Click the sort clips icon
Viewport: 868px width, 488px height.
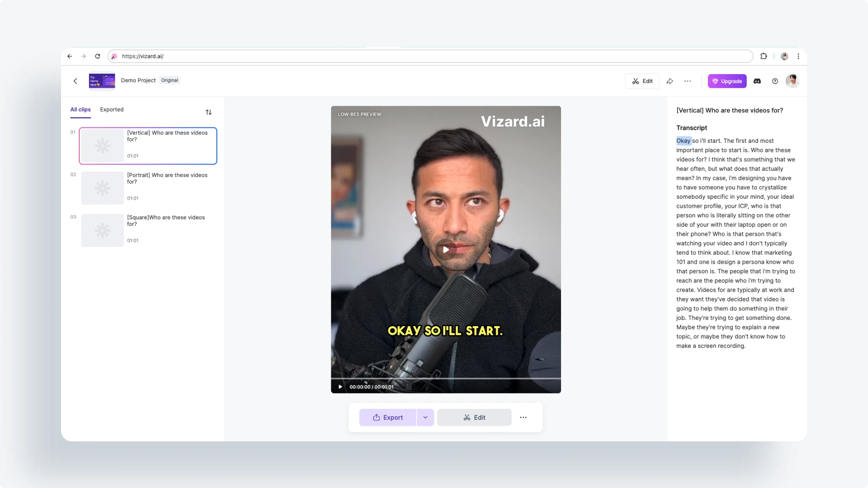208,112
